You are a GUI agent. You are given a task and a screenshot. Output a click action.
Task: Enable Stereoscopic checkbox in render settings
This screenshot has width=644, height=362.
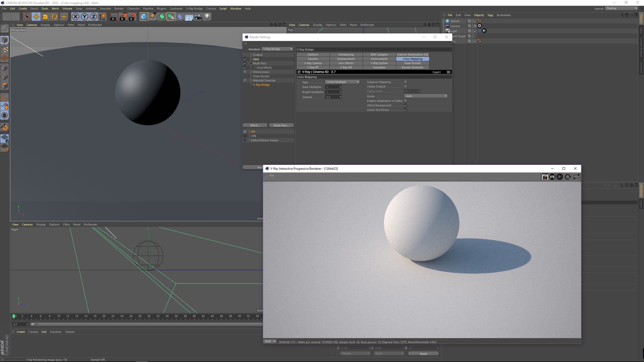pos(245,72)
